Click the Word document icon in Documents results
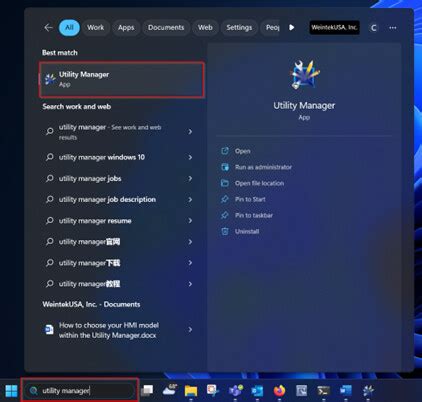Viewport: 422px width, 402px height. click(x=49, y=330)
